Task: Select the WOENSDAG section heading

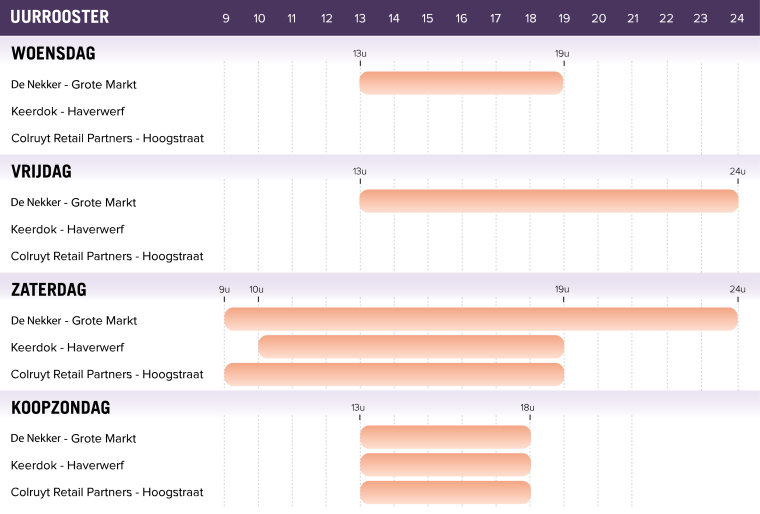Action: (53, 53)
